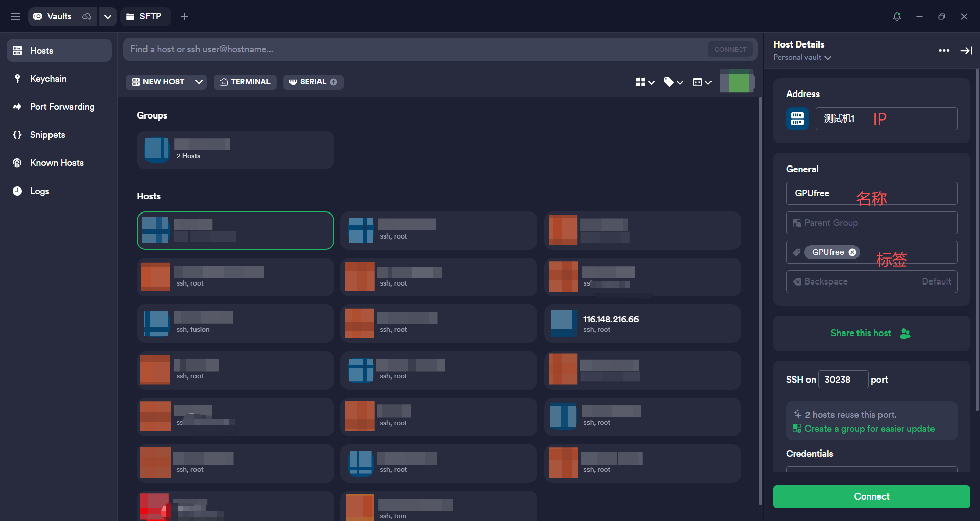Screen dimensions: 980x521
Task: Open the tag filter icon
Action: point(673,82)
